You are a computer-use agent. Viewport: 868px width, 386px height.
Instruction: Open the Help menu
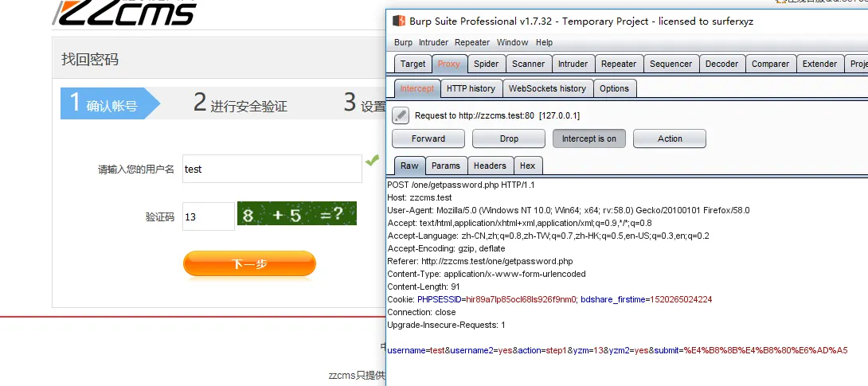[544, 42]
